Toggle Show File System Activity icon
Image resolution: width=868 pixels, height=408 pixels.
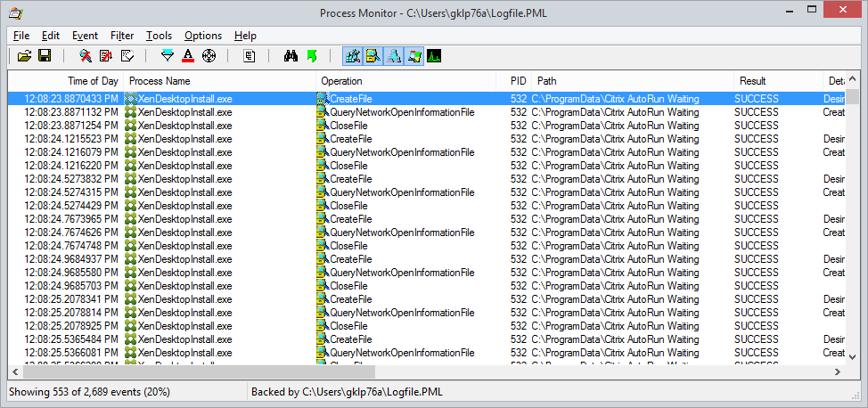[x=373, y=56]
